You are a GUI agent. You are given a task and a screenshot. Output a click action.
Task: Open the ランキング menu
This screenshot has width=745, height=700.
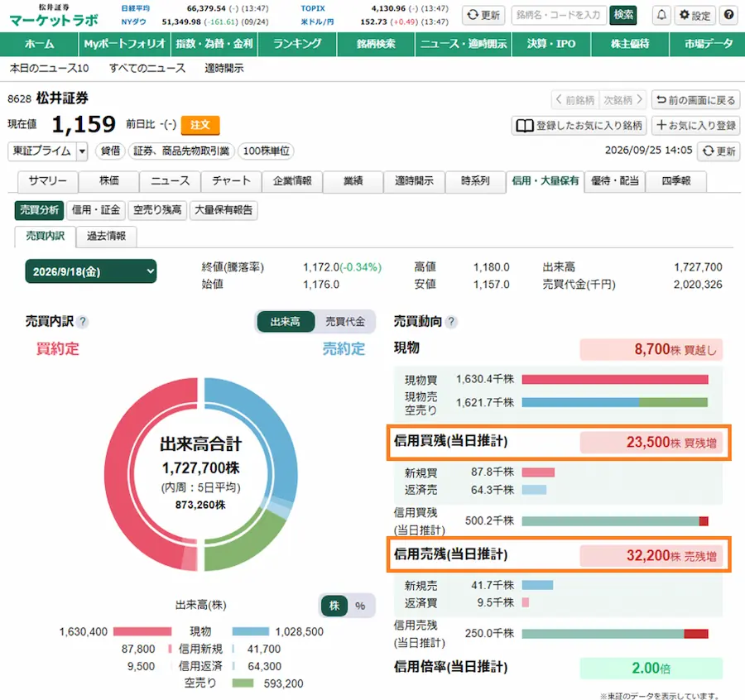[297, 44]
